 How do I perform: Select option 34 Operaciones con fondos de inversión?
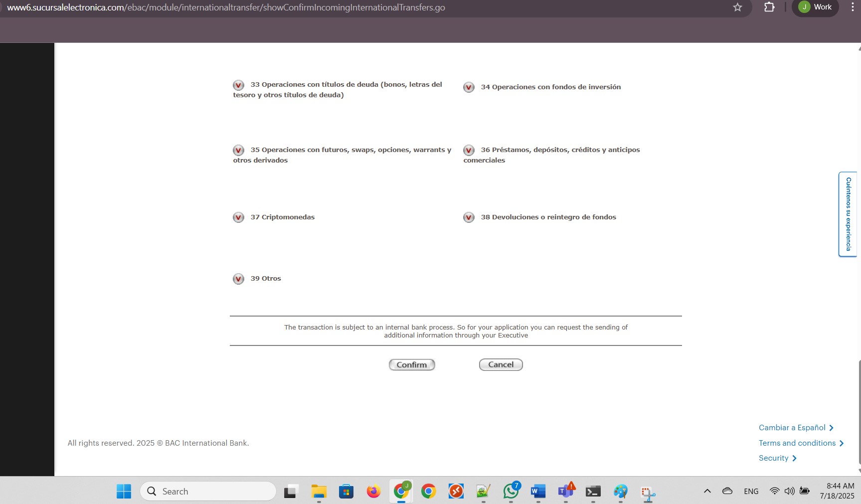(x=469, y=87)
